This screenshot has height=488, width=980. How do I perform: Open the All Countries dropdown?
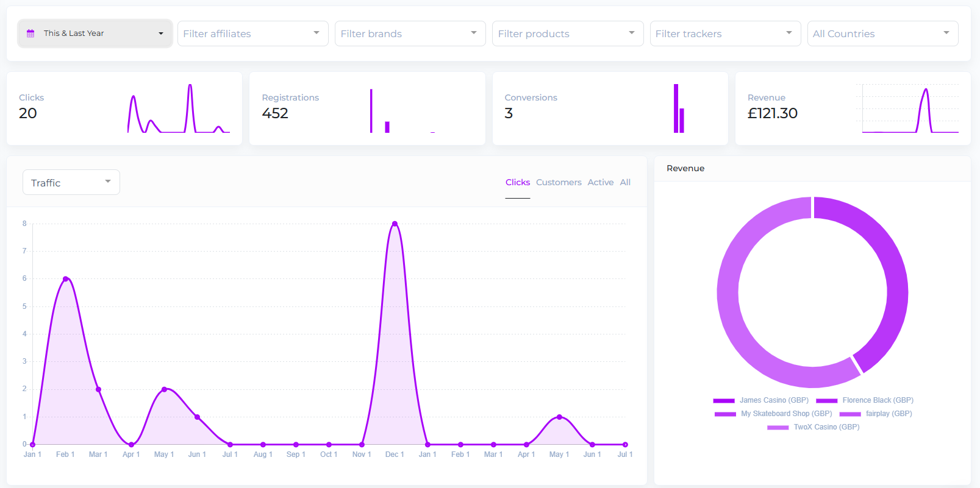tap(882, 34)
